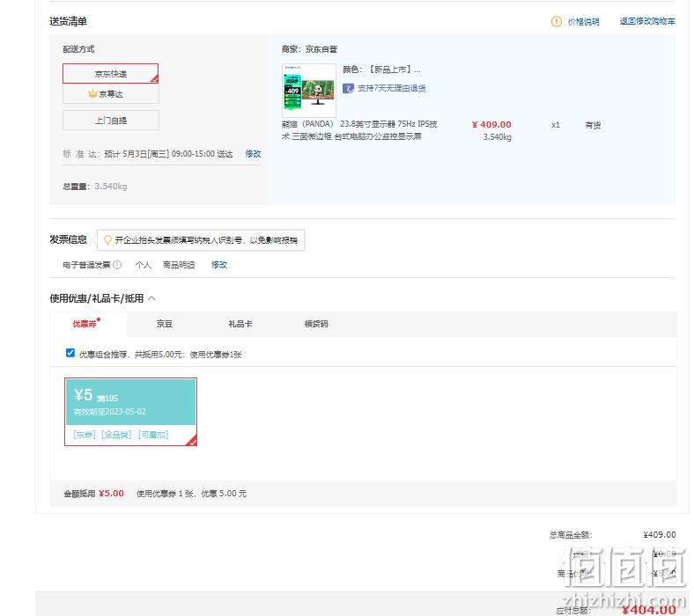The height and width of the screenshot is (616, 694).
Task: Select 京东快递 delivery method
Action: 111,73
